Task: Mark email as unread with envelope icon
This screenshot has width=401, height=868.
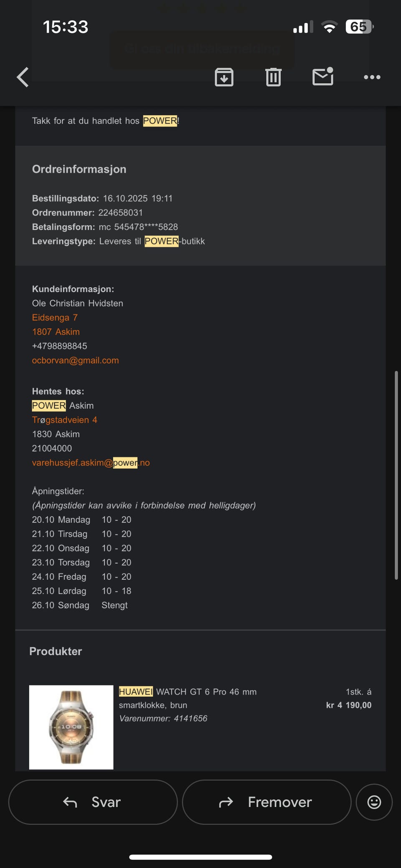Action: [x=323, y=77]
